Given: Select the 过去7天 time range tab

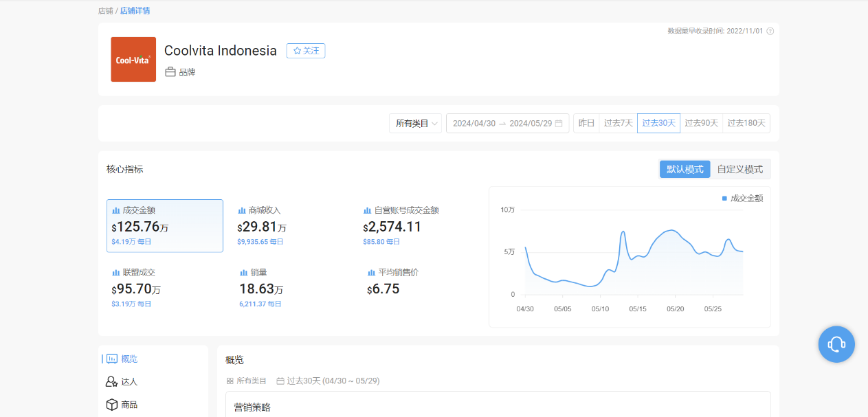Looking at the screenshot, I should (618, 124).
